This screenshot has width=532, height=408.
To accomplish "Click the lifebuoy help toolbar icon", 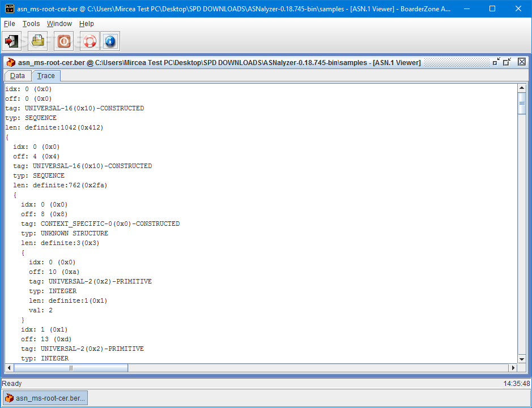I will point(90,41).
